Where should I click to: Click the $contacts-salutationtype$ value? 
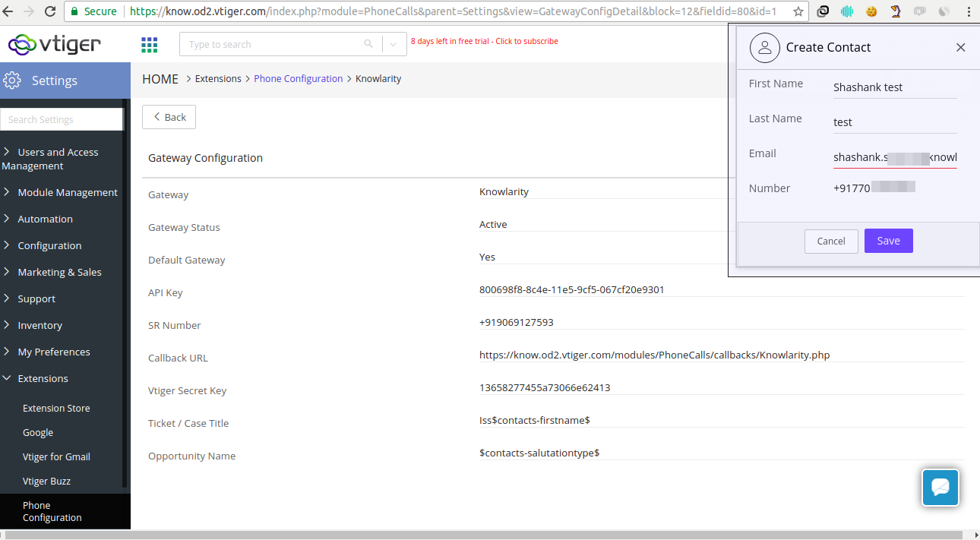tap(539, 453)
